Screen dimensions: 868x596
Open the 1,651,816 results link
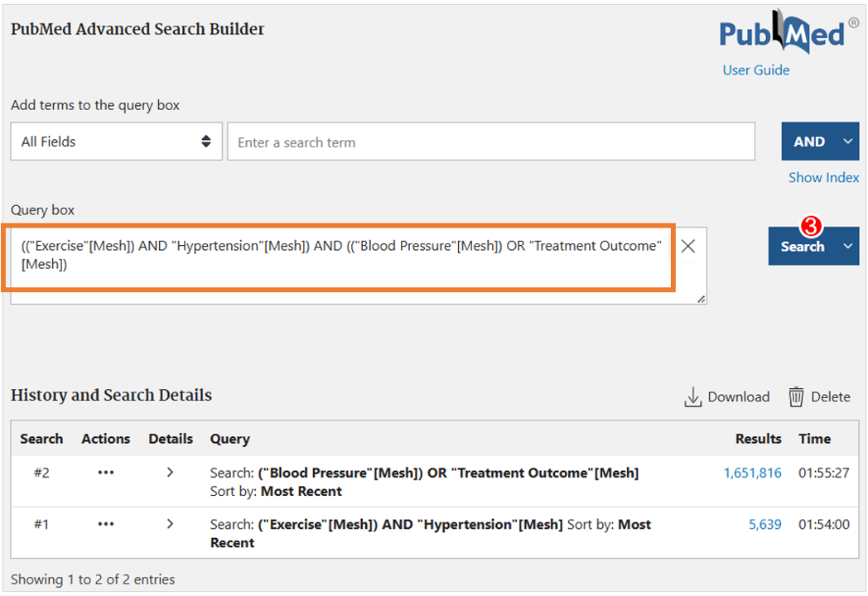point(753,473)
